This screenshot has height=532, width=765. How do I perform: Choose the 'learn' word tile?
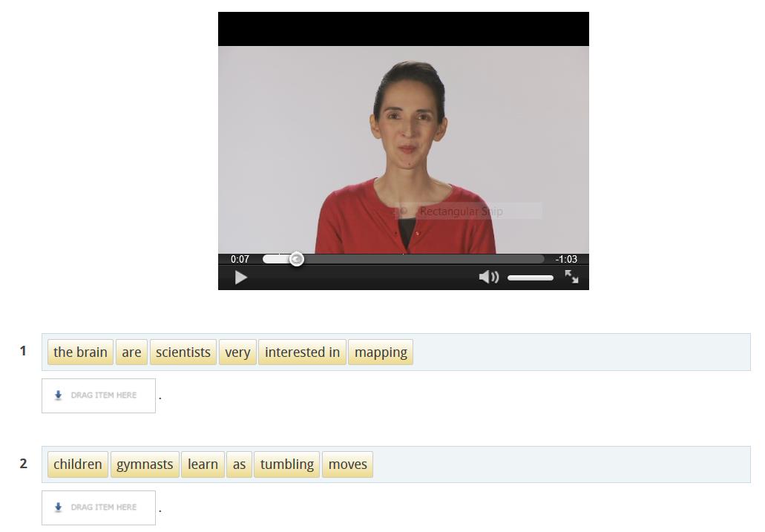203,464
